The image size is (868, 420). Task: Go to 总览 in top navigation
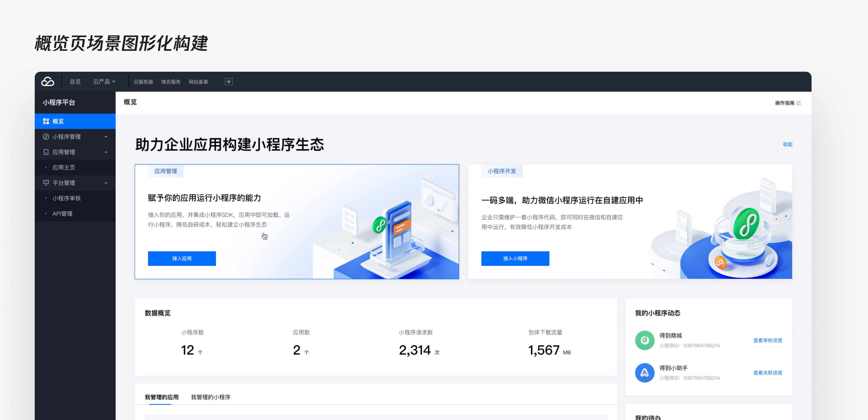pos(75,82)
